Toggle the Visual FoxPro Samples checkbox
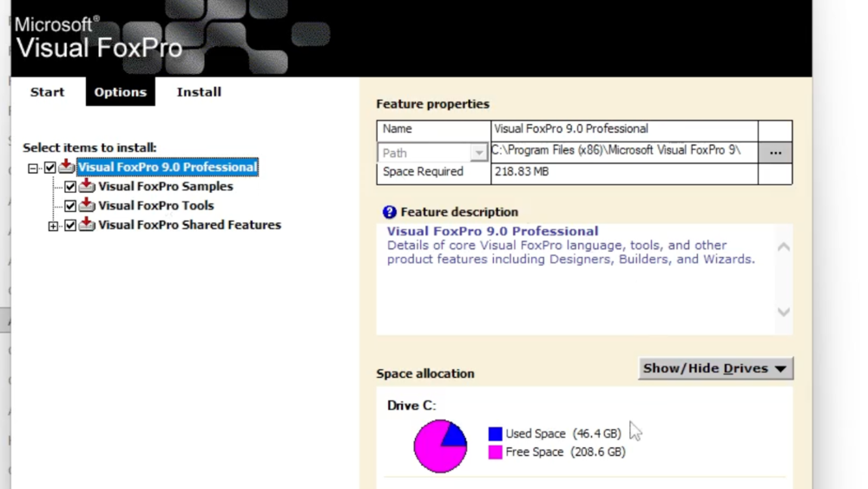The height and width of the screenshot is (489, 868). (x=70, y=187)
